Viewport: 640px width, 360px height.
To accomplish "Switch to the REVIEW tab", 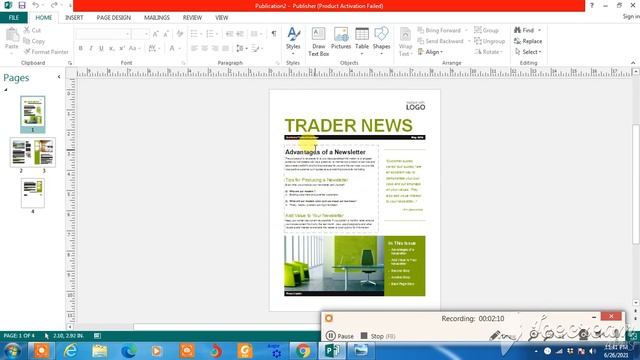I will point(192,18).
